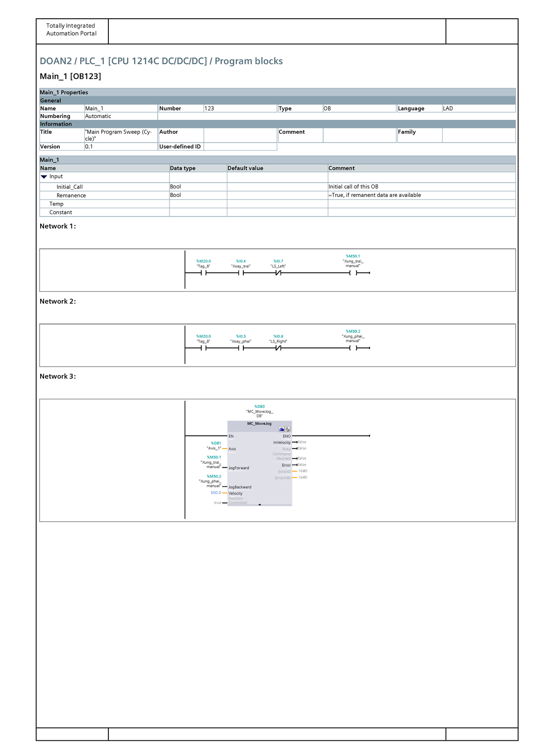Click the true PositionControlled value
Image resolution: width=535 pixels, height=756 pixels.
tap(218, 503)
